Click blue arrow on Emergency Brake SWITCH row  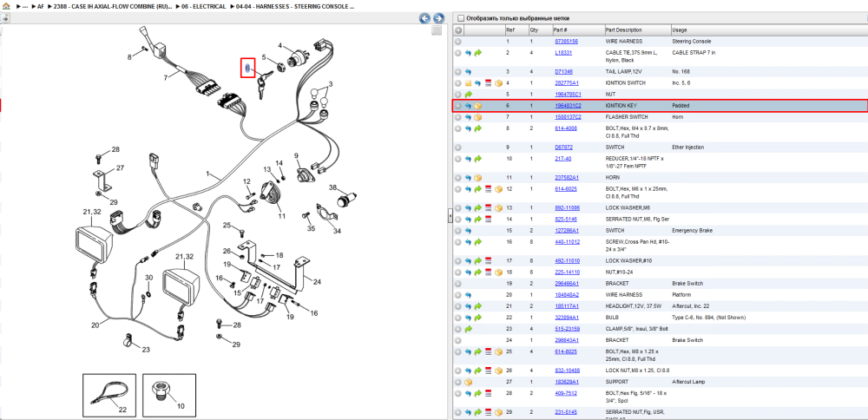pos(468,231)
